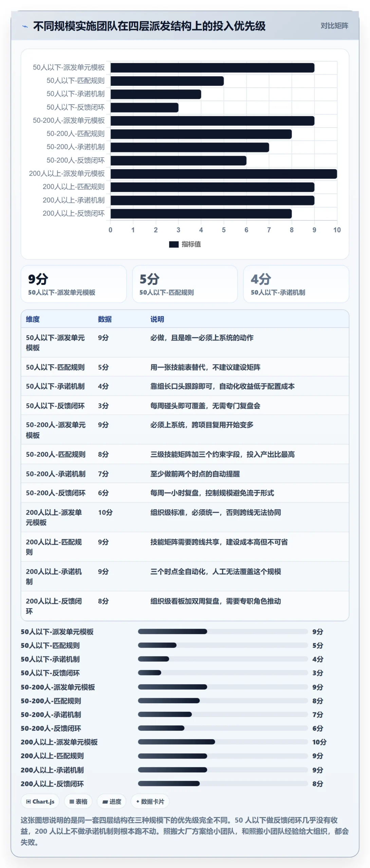Image resolution: width=370 pixels, height=868 pixels.
Task: Click table cell 用一张技能表替代，不建议建设矩阵
Action: pos(205,367)
